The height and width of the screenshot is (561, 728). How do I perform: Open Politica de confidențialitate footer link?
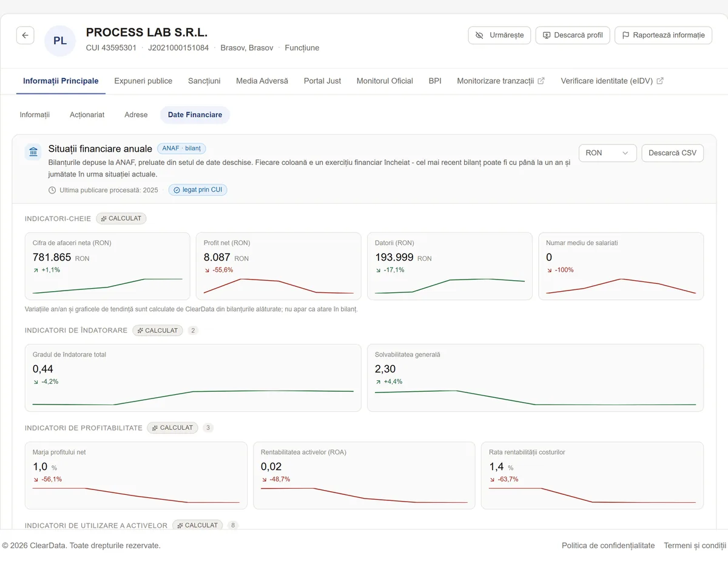click(x=608, y=545)
